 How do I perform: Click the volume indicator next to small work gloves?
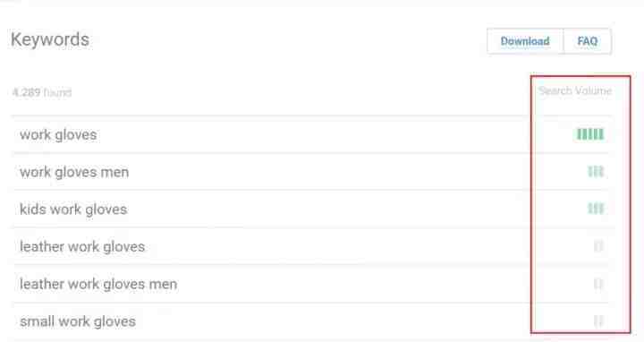[x=598, y=321]
